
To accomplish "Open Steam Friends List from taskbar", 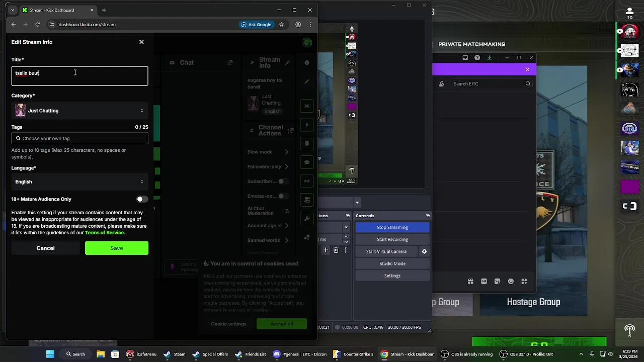I will (x=251, y=354).
